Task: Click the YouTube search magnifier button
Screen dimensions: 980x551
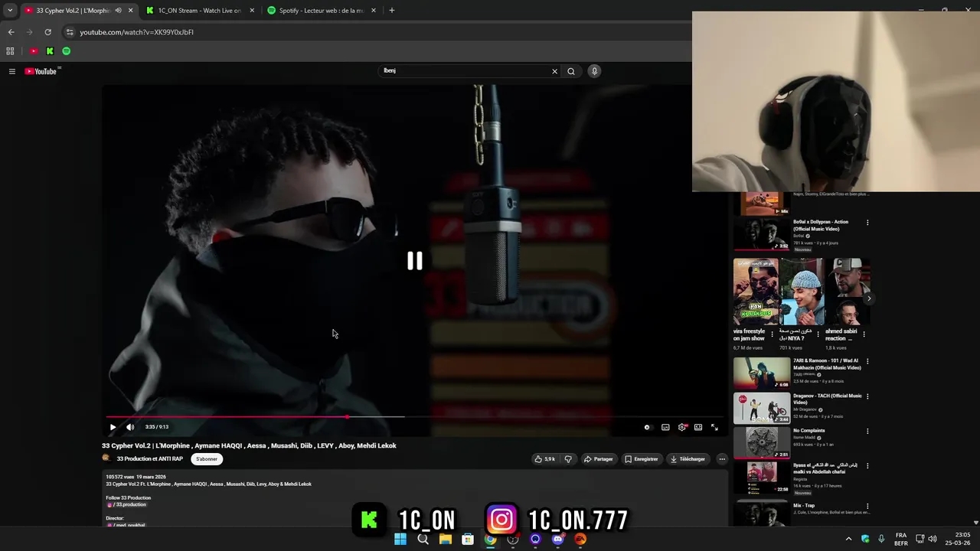Action: [x=570, y=71]
